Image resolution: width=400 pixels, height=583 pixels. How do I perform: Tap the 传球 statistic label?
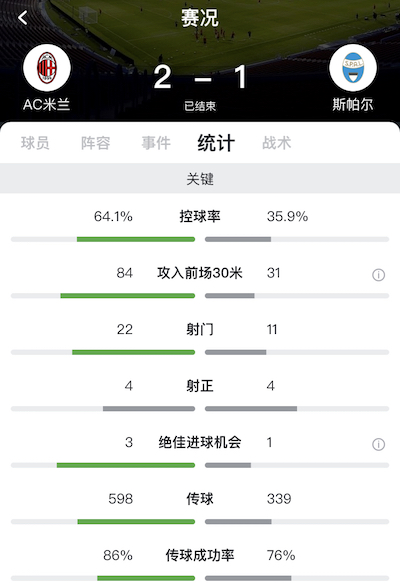pos(200,499)
